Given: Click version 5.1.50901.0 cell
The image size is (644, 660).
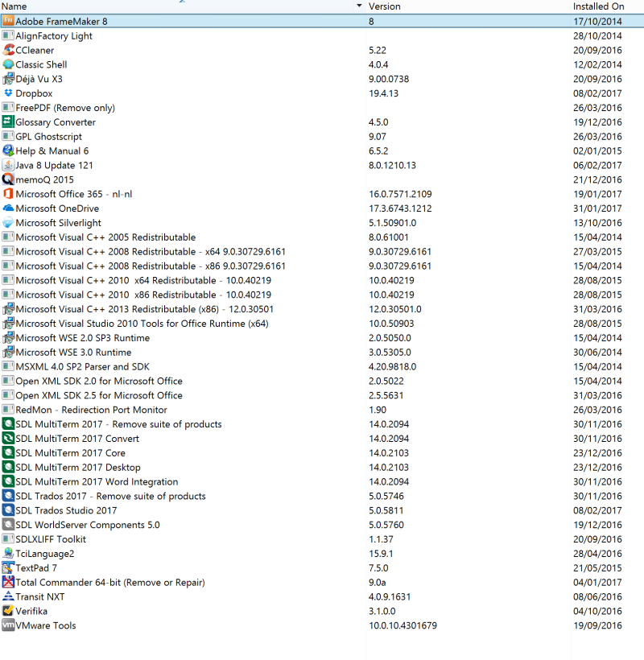Looking at the screenshot, I should tap(393, 223).
